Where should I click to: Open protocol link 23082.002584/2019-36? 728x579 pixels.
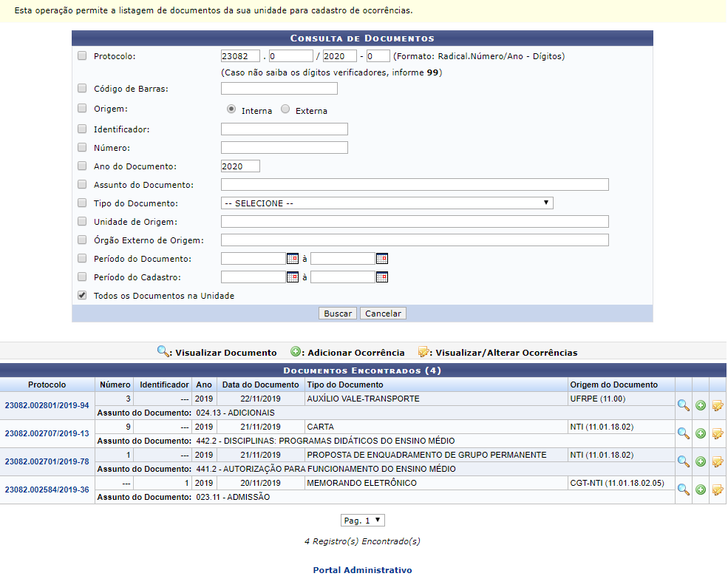coord(47,490)
